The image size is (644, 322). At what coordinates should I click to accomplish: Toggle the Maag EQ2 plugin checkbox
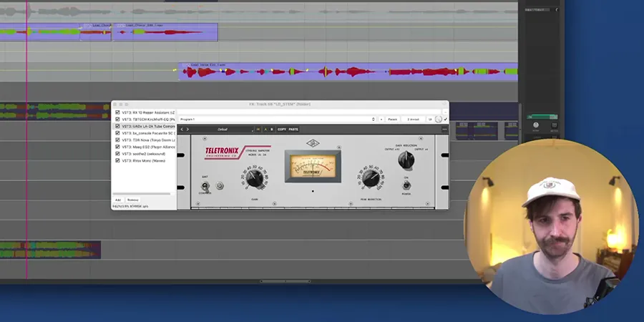[117, 147]
